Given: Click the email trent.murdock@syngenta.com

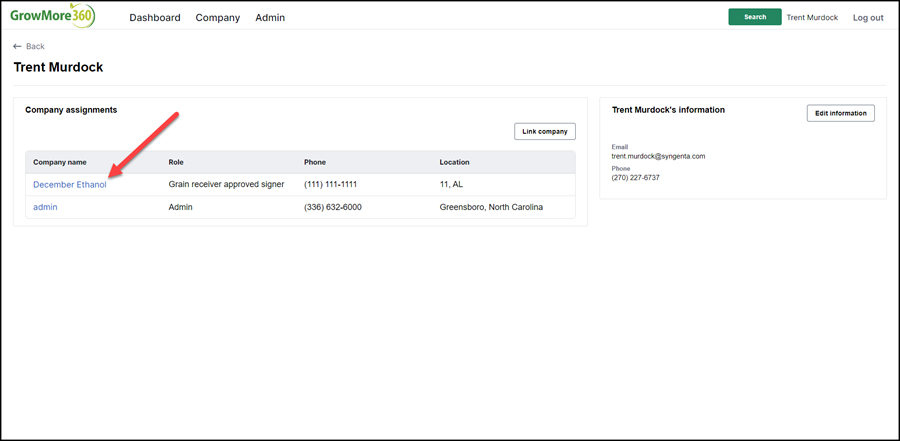Looking at the screenshot, I should point(658,156).
